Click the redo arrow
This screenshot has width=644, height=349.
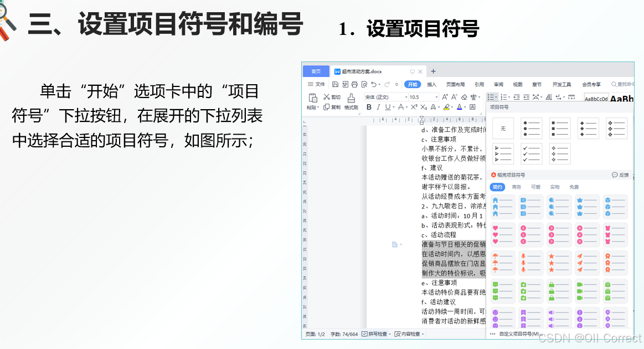tap(387, 84)
